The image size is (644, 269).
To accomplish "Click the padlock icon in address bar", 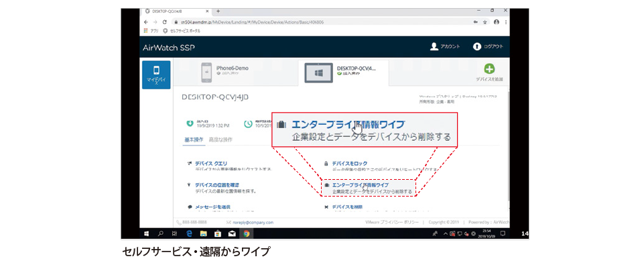I will click(176, 22).
